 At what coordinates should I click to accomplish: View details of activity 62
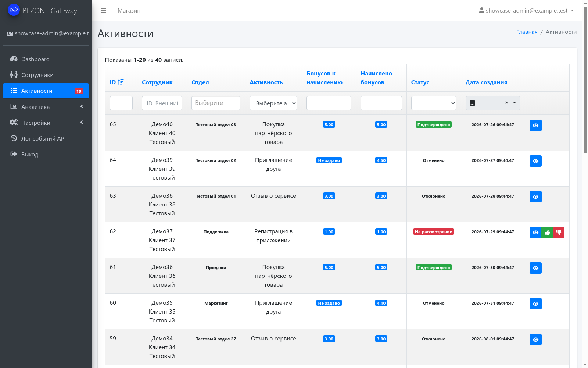tap(535, 233)
